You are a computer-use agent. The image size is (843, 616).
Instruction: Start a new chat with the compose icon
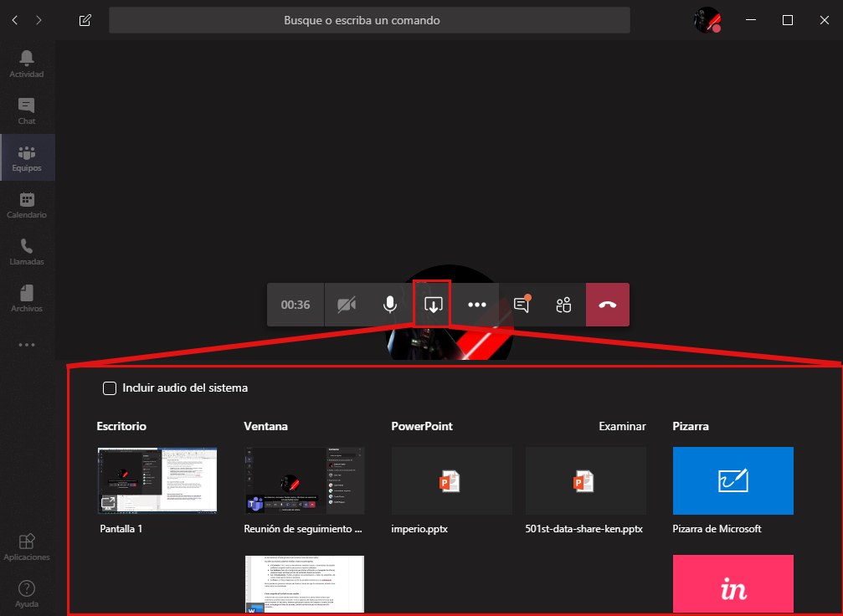(85, 19)
